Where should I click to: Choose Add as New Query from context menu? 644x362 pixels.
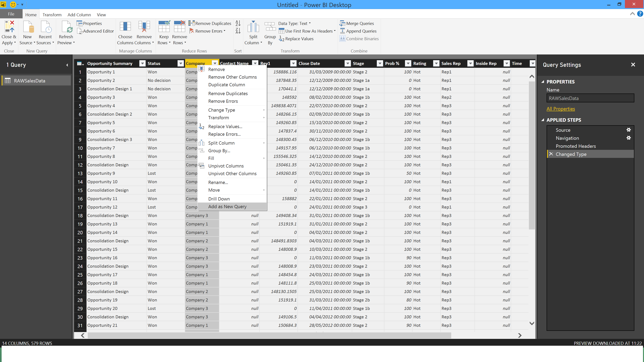[x=232, y=206]
